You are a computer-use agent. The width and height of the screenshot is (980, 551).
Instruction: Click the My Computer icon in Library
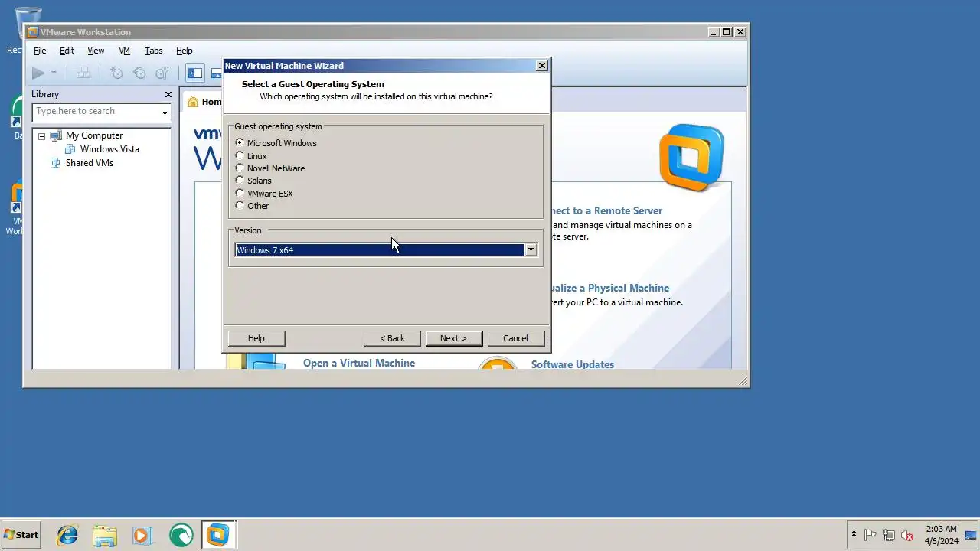(x=56, y=135)
